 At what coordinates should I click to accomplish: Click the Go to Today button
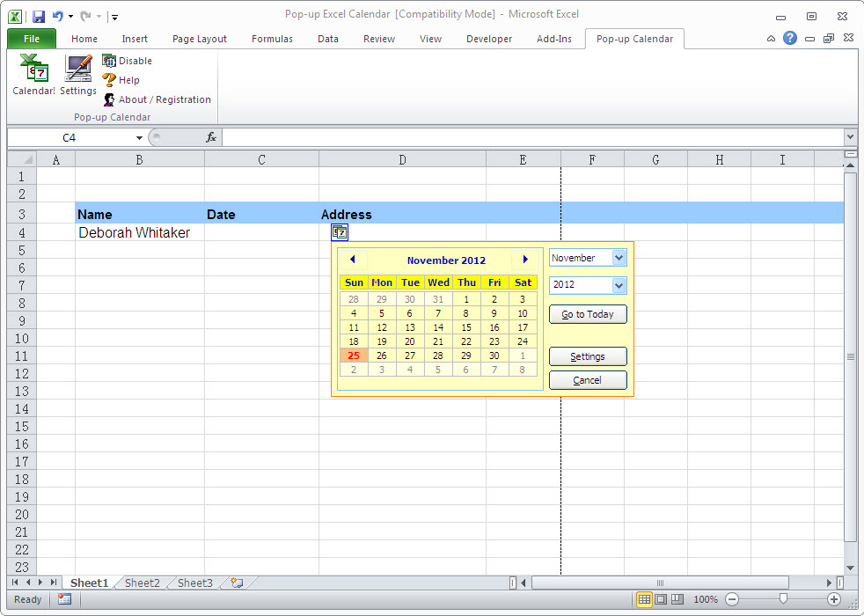coord(588,314)
